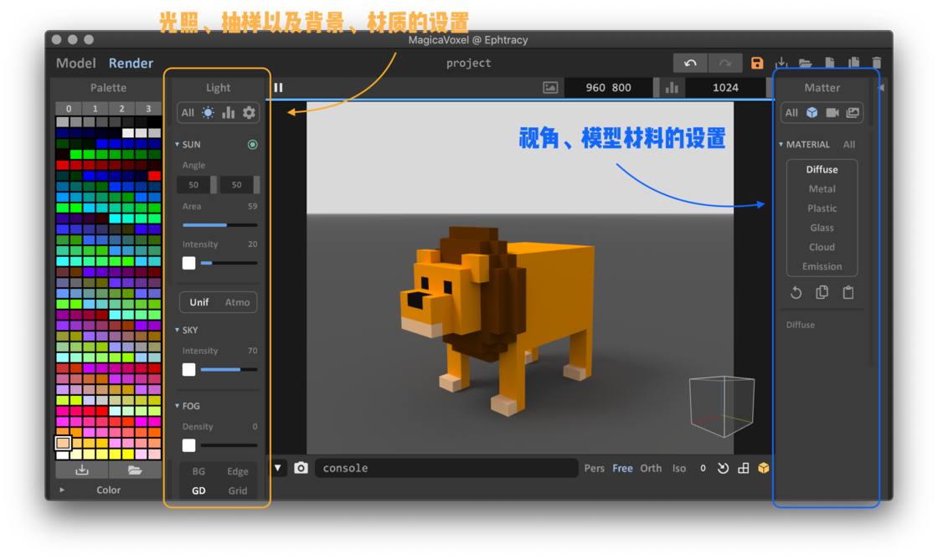This screenshot has height=560, width=938.
Task: Switch to the Model tab
Action: [x=76, y=63]
